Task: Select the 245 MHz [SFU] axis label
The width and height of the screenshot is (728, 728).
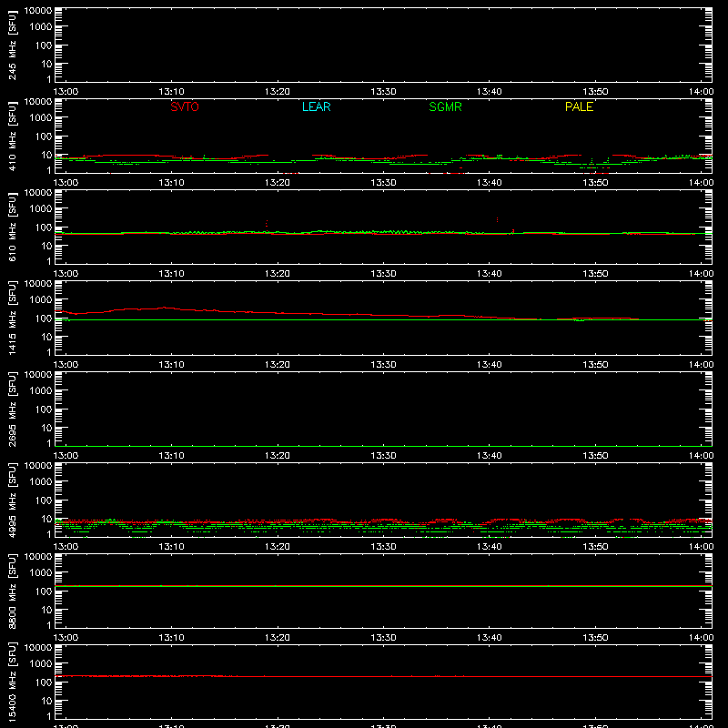Action: tap(12, 45)
